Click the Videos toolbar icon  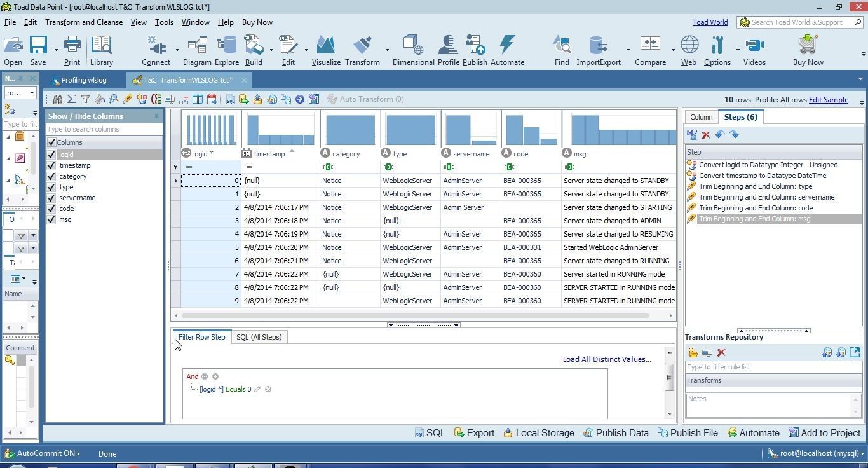pyautogui.click(x=754, y=50)
